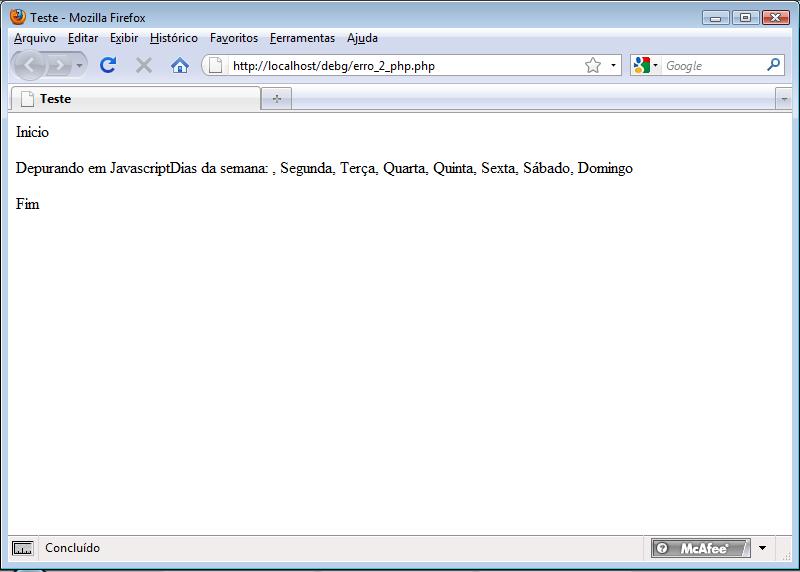
Task: Click the status bar icon beside Concluído
Action: coord(22,549)
